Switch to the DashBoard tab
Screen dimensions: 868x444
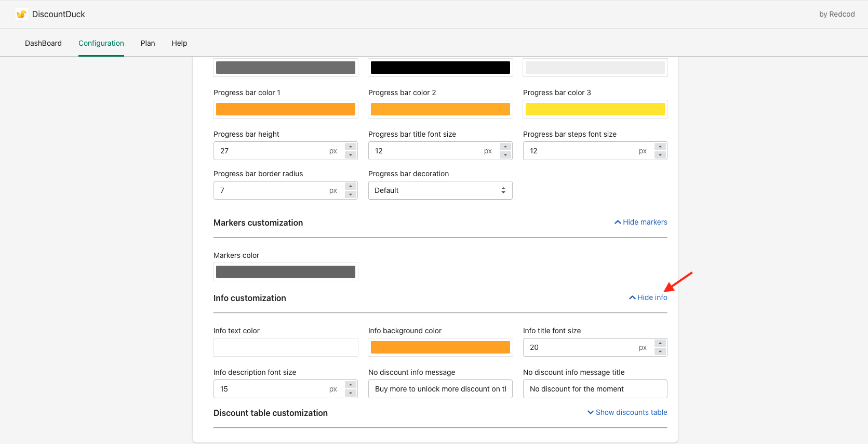click(x=43, y=43)
